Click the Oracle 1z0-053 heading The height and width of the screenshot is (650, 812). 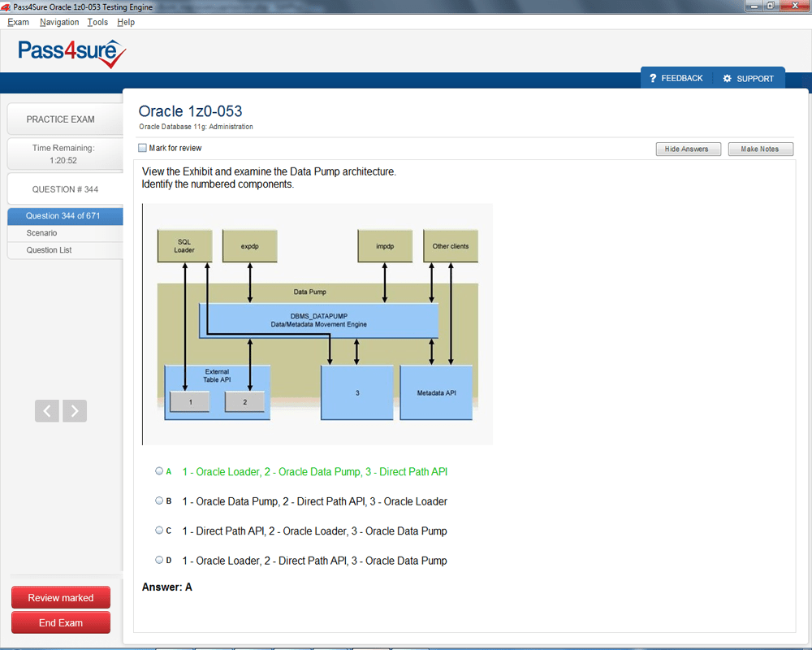click(190, 111)
